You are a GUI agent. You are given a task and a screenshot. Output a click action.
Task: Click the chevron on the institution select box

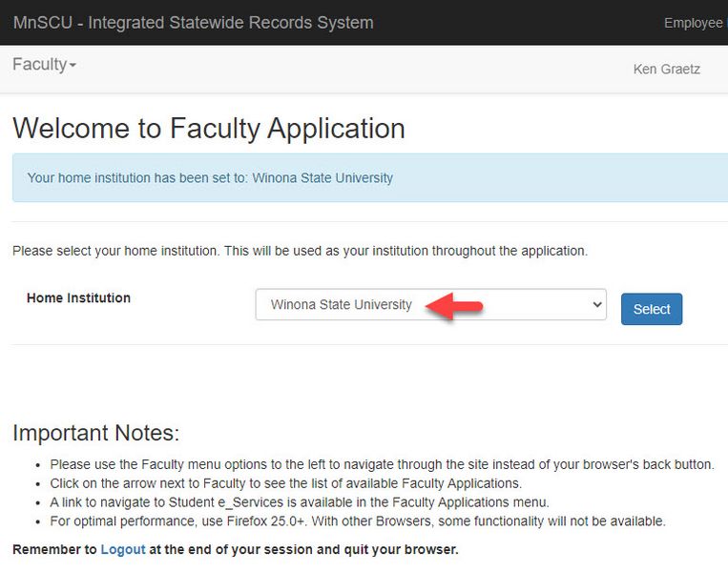coord(596,305)
